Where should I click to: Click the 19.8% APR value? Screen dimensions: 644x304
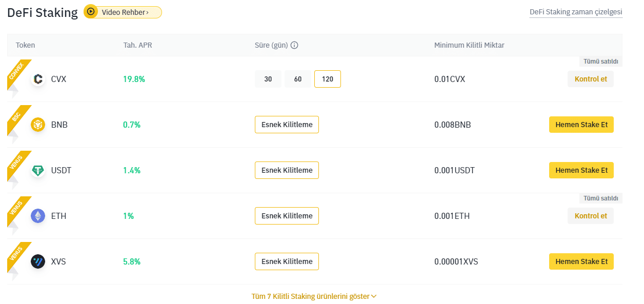tap(134, 79)
